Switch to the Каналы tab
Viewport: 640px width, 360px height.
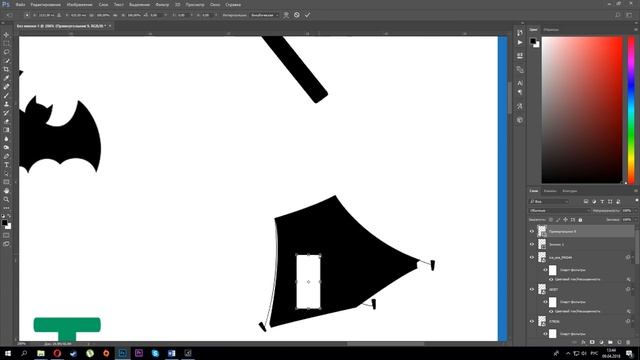pyautogui.click(x=550, y=191)
